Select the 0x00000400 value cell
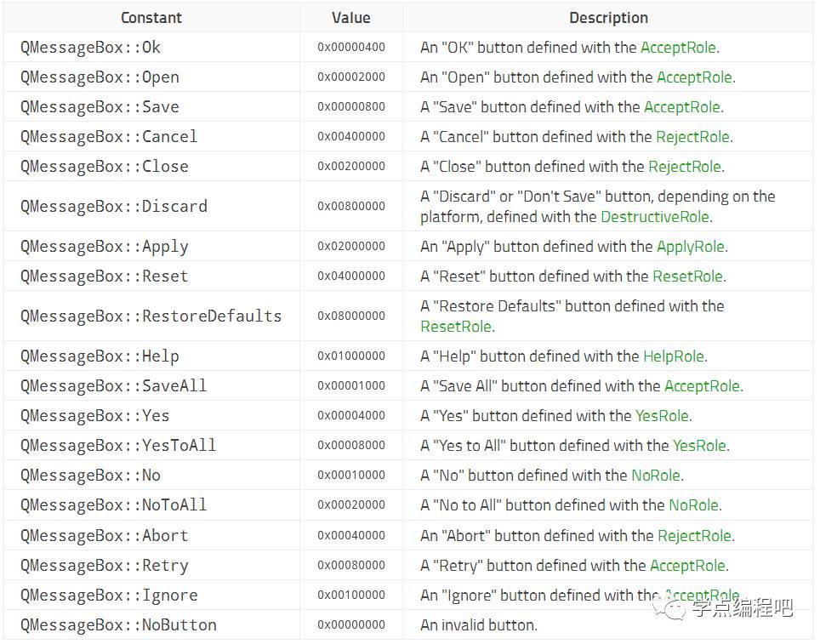820x644 pixels. coord(351,47)
